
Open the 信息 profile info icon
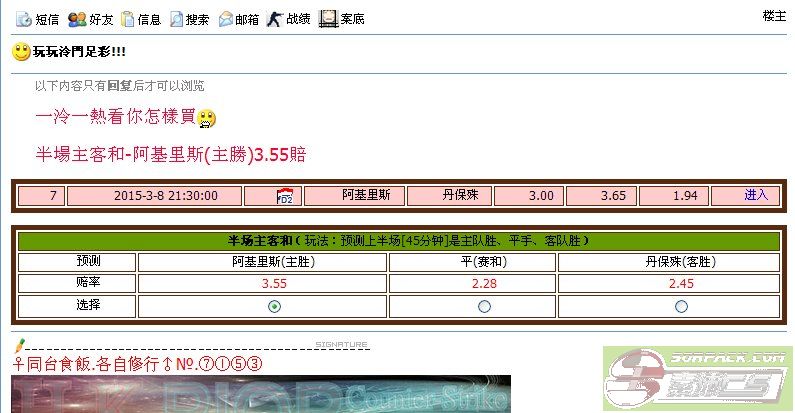127,18
